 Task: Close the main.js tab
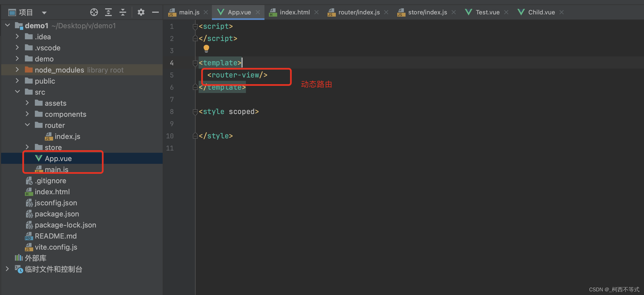(206, 12)
